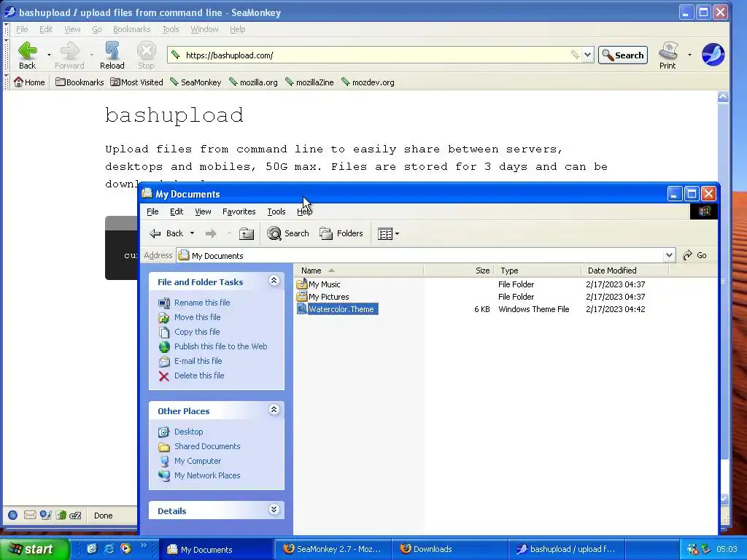
Task: Expand the SeaMonkey URL history dropdown
Action: click(x=587, y=55)
